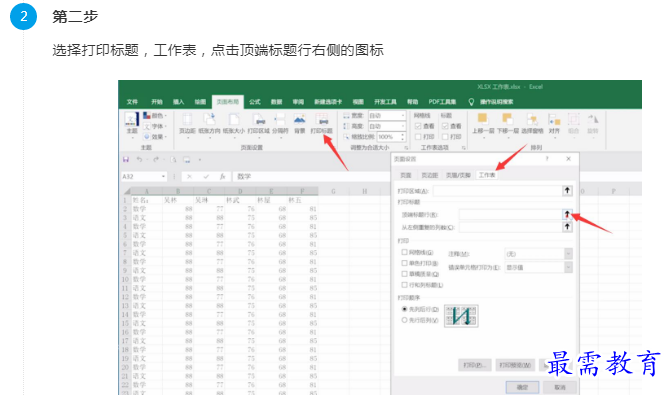Image resolution: width=669 pixels, height=395 pixels.
Task: Toggle 网格线 查看 checkbox in ribbon
Action: click(x=418, y=126)
